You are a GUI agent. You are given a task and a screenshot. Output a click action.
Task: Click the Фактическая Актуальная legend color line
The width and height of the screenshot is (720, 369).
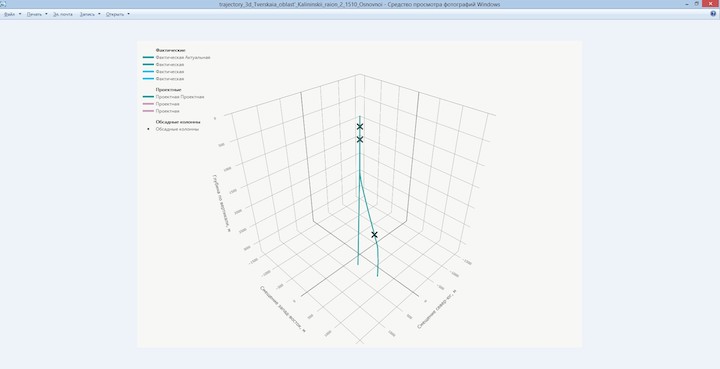tap(148, 57)
